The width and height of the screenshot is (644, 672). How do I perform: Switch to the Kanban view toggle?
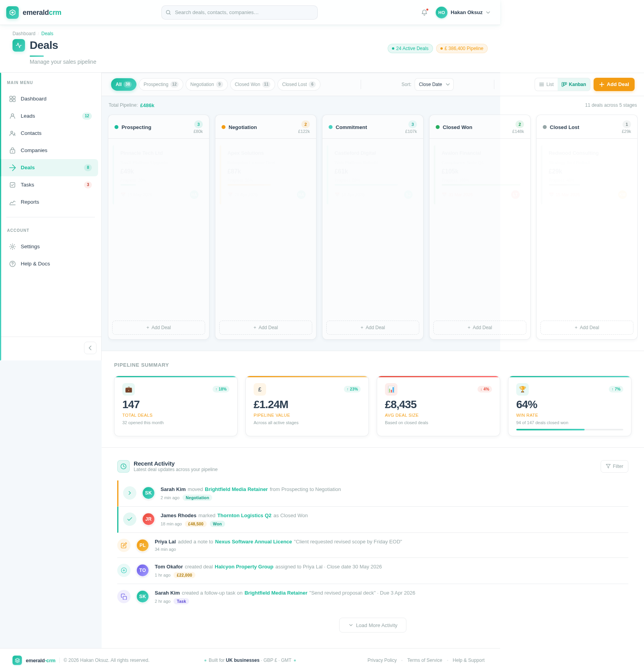click(x=574, y=84)
